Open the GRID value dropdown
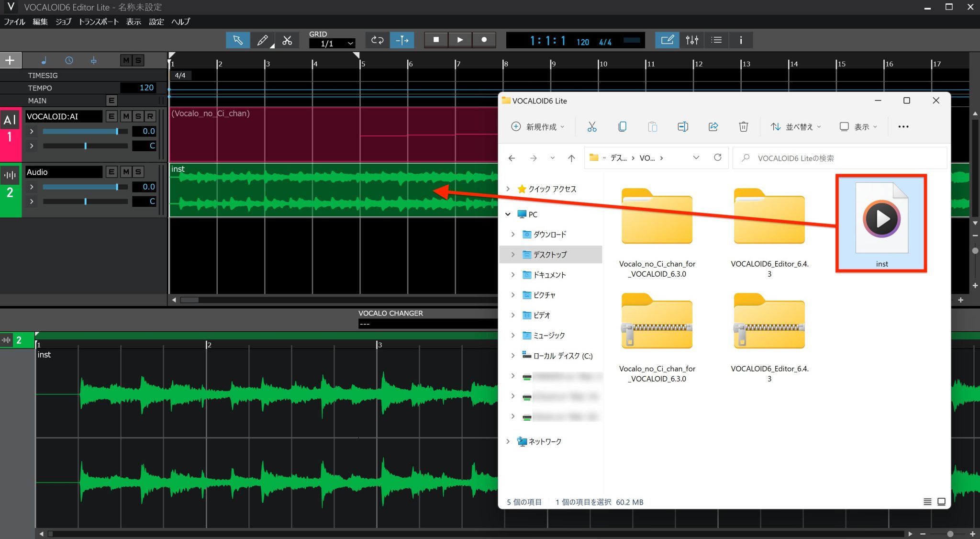 coord(332,43)
